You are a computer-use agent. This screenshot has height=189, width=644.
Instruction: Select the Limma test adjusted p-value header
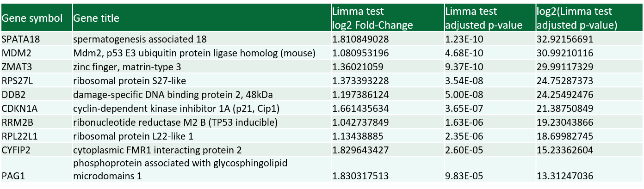(x=483, y=18)
